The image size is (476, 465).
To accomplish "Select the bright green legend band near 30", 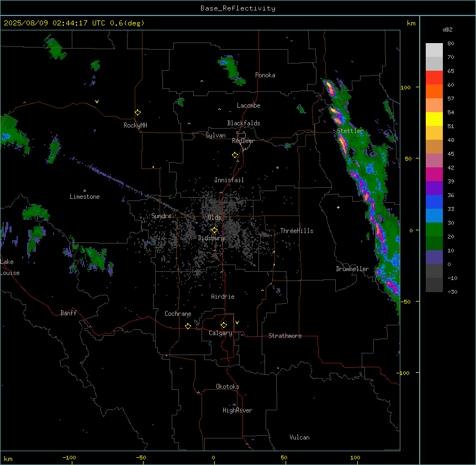I will pyautogui.click(x=434, y=230).
